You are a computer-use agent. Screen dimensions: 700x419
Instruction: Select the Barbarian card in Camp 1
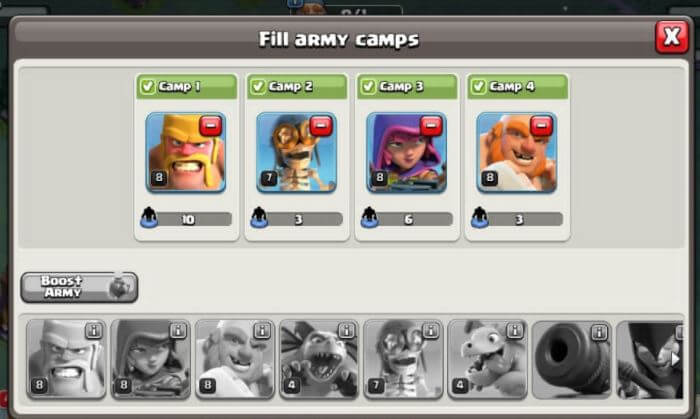click(x=186, y=153)
